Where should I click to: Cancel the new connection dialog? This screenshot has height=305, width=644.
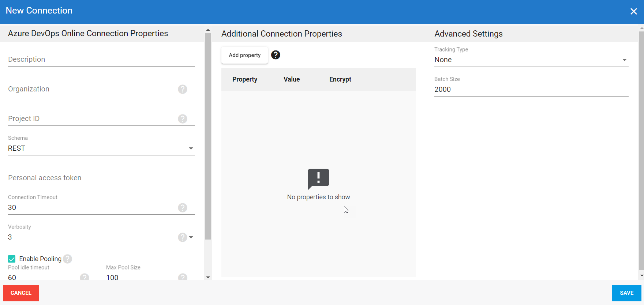(x=21, y=293)
